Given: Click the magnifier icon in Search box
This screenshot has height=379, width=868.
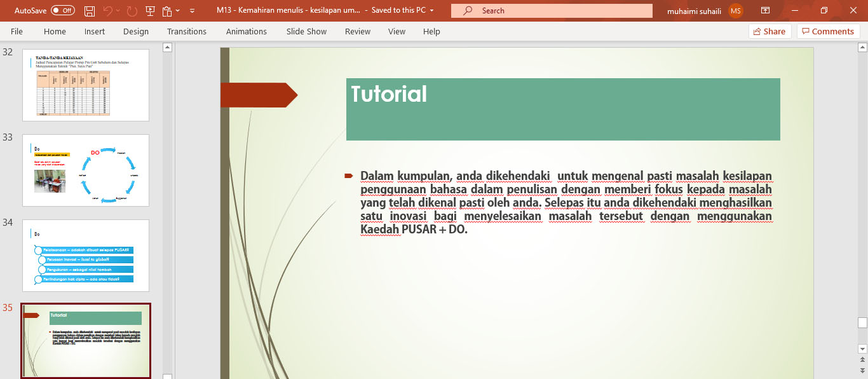Looking at the screenshot, I should click(x=468, y=11).
